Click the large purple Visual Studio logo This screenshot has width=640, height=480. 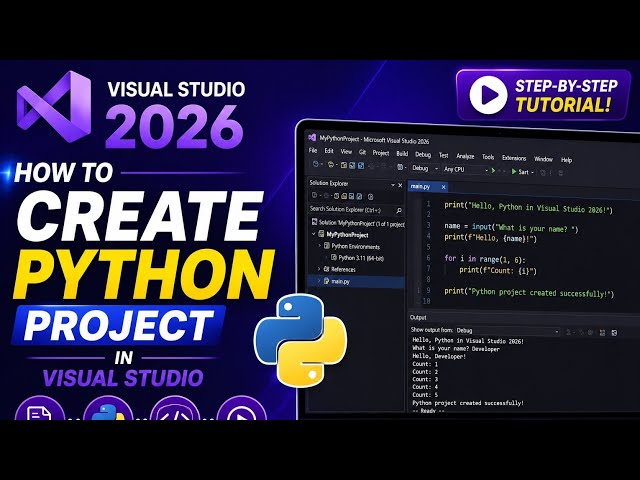pos(54,107)
